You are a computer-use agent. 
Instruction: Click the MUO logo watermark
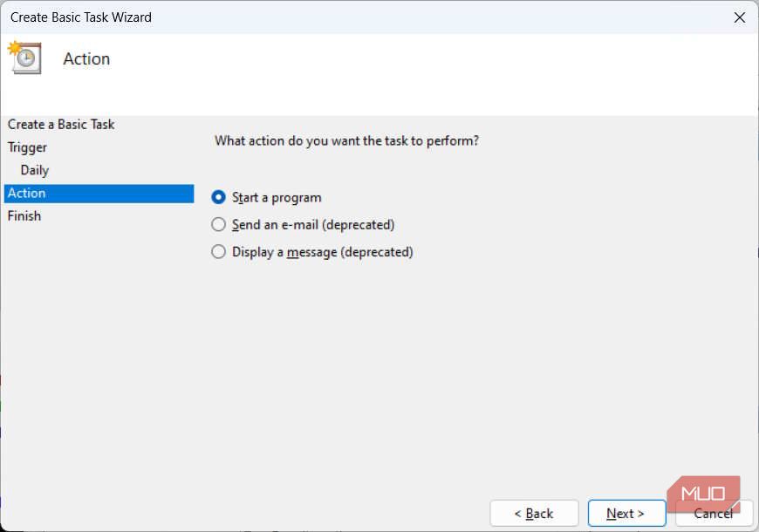click(705, 494)
